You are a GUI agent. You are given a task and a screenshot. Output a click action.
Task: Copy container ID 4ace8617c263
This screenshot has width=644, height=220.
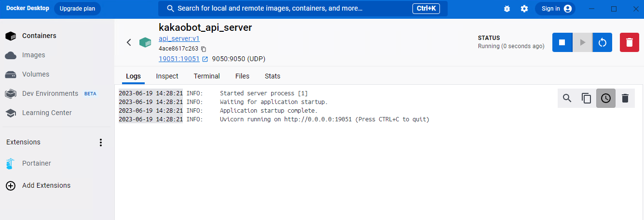[204, 49]
